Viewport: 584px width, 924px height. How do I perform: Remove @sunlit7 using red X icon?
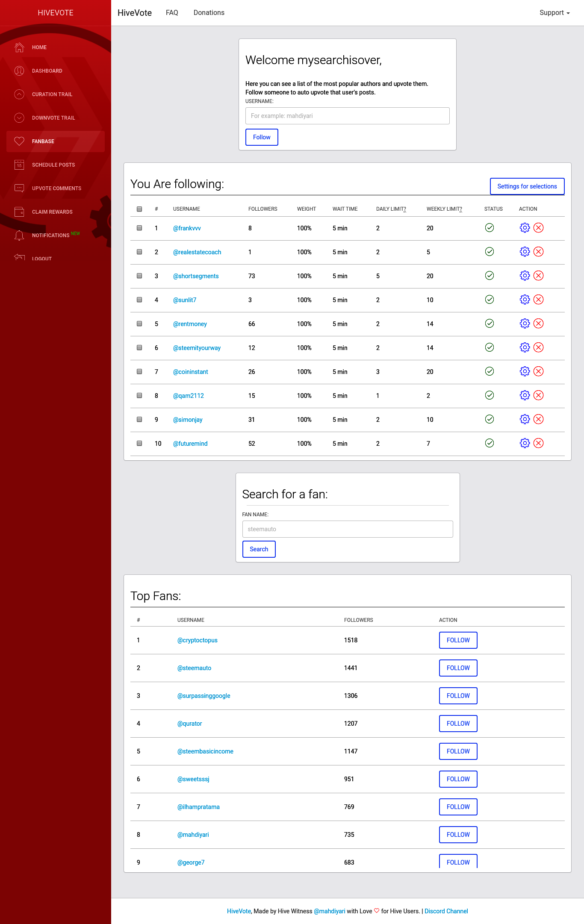pyautogui.click(x=539, y=300)
